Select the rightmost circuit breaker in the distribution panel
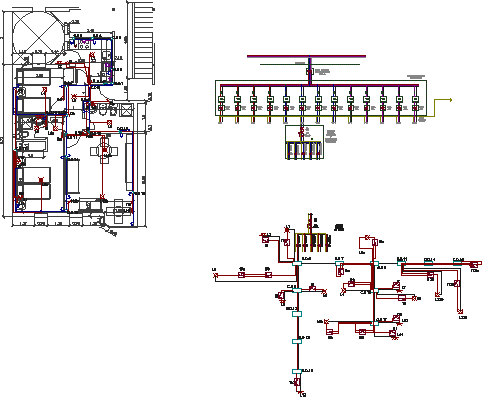Image resolution: width=482 pixels, height=397 pixels. tap(415, 99)
